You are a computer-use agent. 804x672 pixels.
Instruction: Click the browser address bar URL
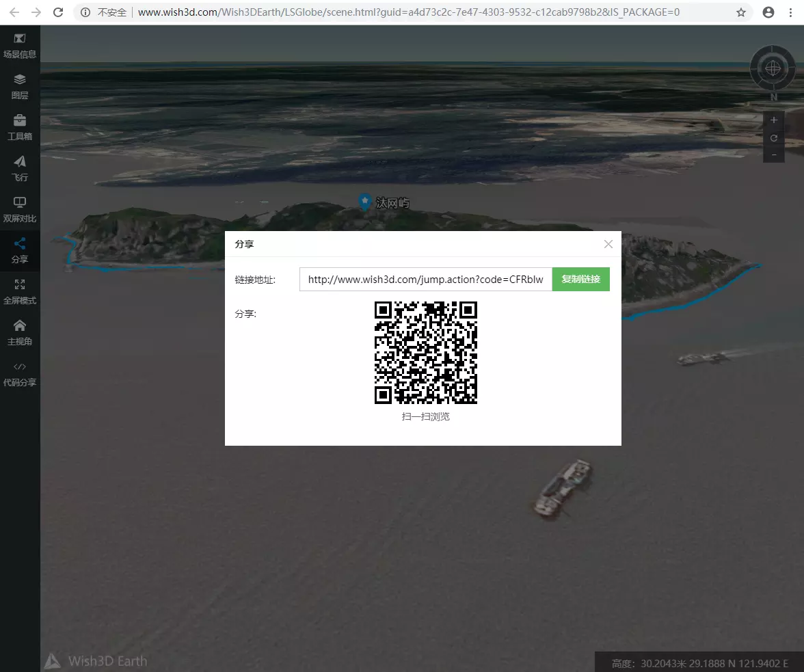409,12
